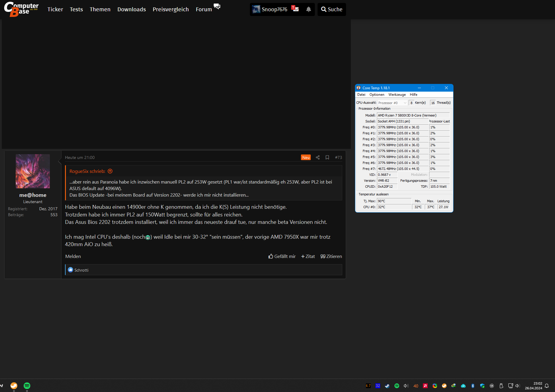
Task: Open the Downloads navigation item
Action: click(x=131, y=9)
